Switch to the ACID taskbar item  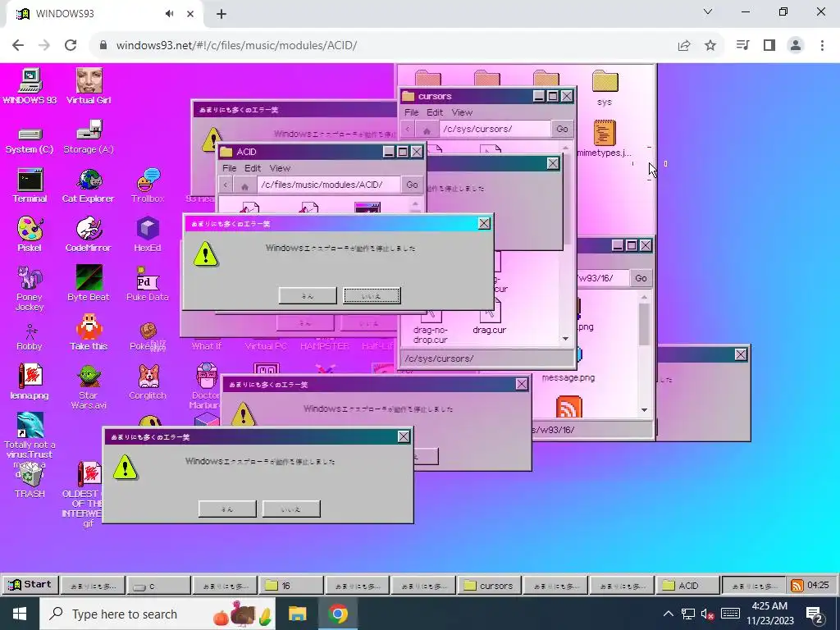tap(688, 586)
